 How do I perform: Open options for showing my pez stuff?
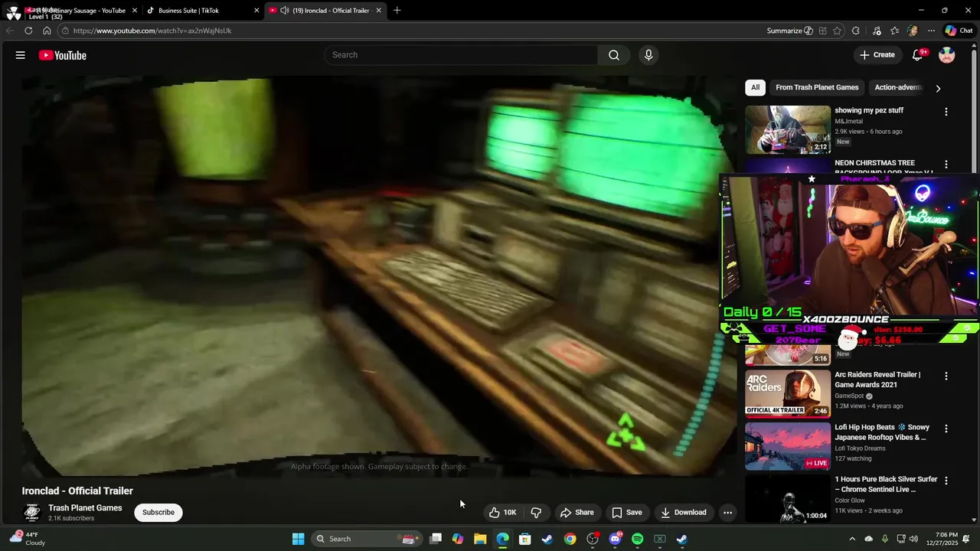point(946,112)
